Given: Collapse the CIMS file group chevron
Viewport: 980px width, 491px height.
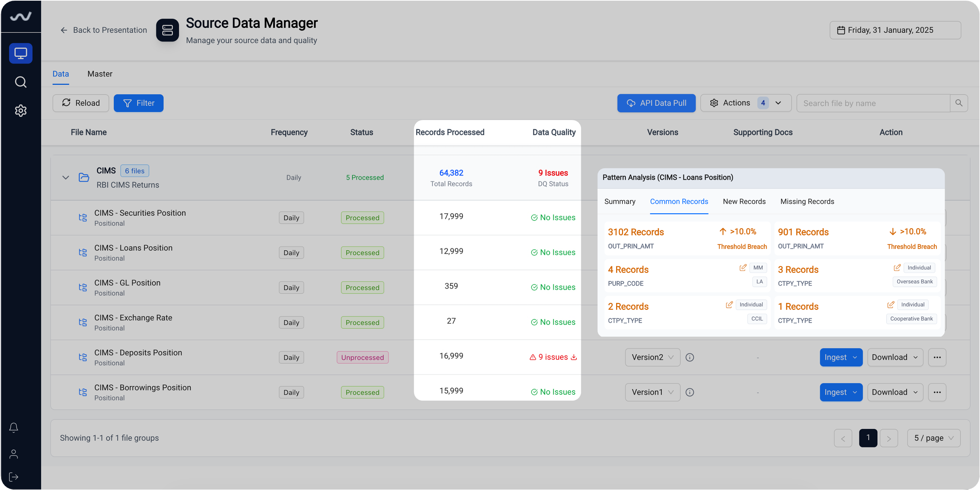Looking at the screenshot, I should 66,178.
